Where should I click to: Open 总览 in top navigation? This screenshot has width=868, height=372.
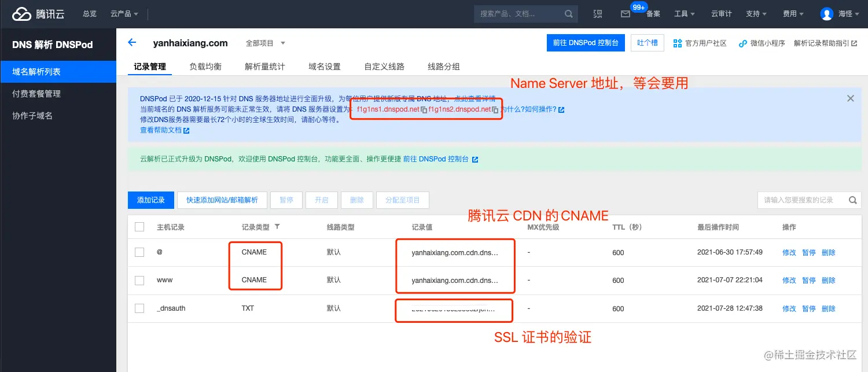point(90,14)
